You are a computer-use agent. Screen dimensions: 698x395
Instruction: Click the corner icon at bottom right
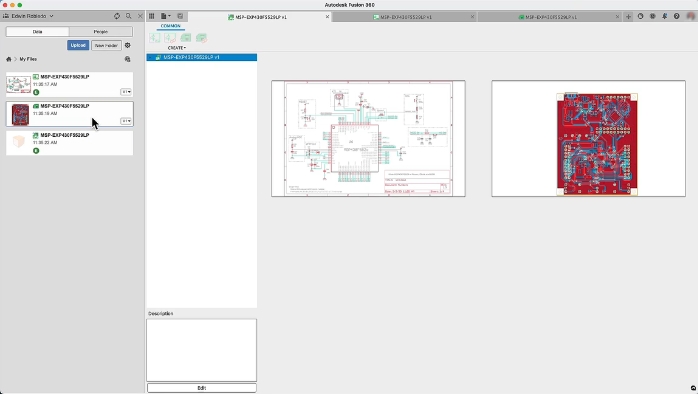coord(693,388)
